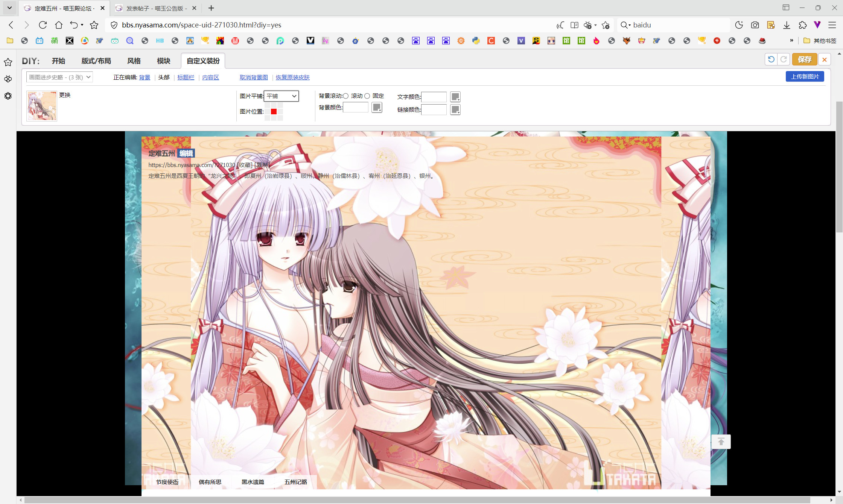Screen dimensions: 843x504
Task: Open the browser downloads icon
Action: click(787, 25)
